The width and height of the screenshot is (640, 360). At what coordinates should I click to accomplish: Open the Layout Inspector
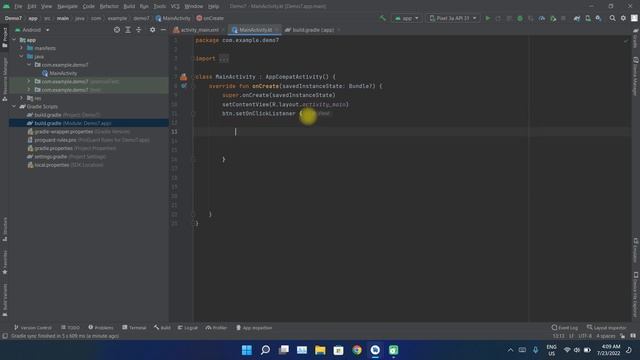point(607,327)
